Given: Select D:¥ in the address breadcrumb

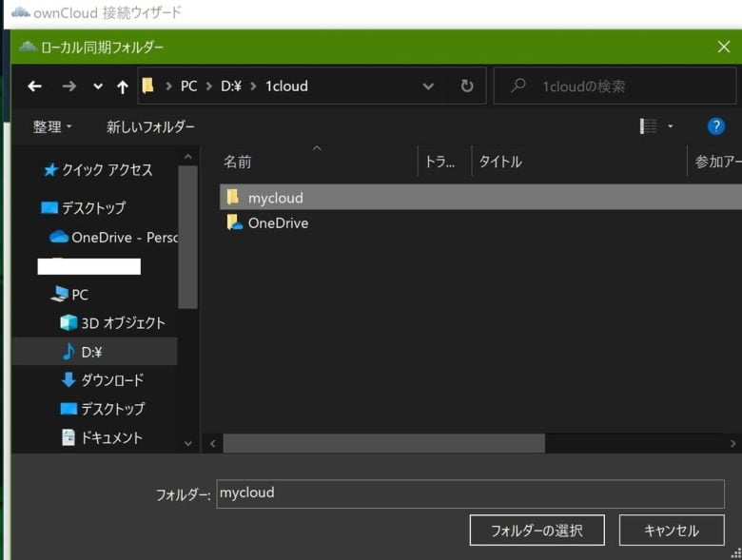Looking at the screenshot, I should [231, 87].
